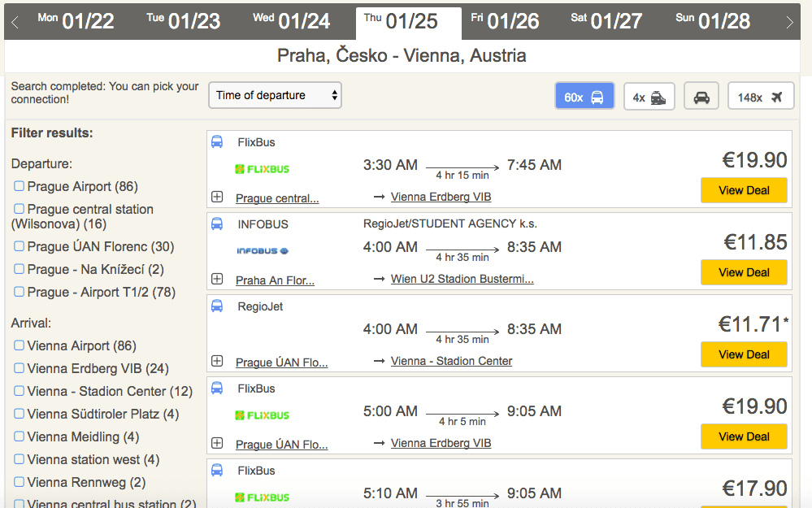Open Prague ÚAN Flo... link of 5:00 AM trip
812x508 pixels.
(x=282, y=445)
